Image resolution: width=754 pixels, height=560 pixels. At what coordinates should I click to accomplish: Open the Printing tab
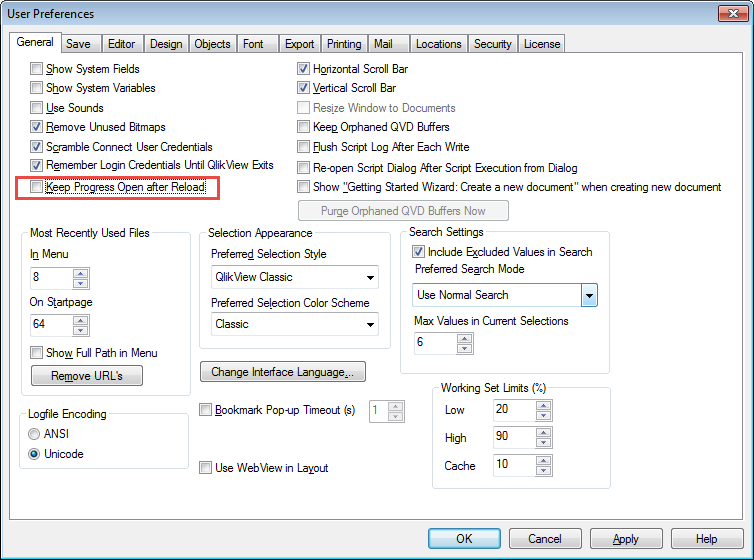click(x=344, y=44)
